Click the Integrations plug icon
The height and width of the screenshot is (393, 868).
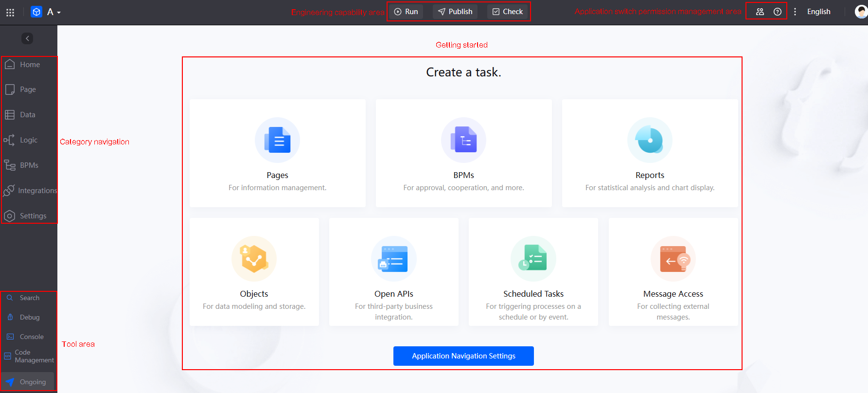(x=8, y=191)
